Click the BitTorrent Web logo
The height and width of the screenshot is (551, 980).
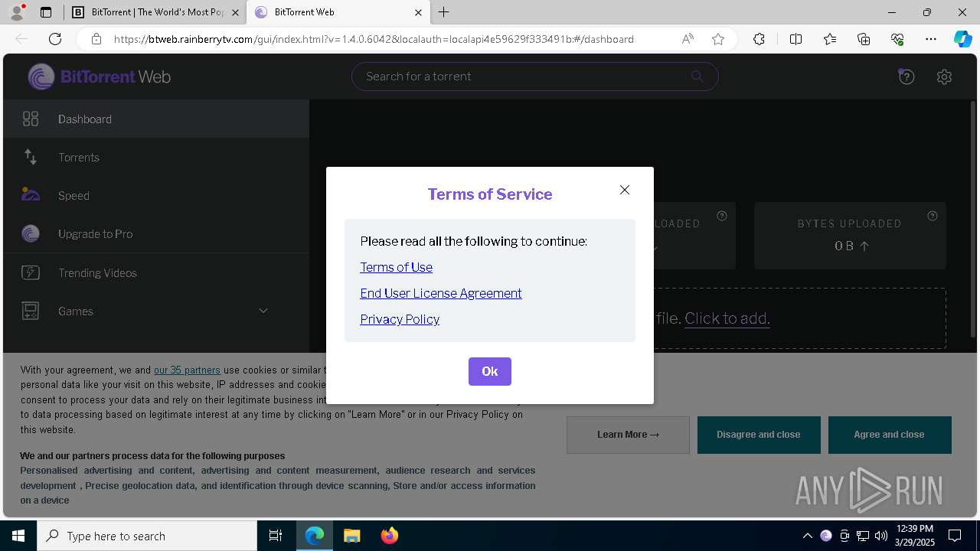point(100,77)
